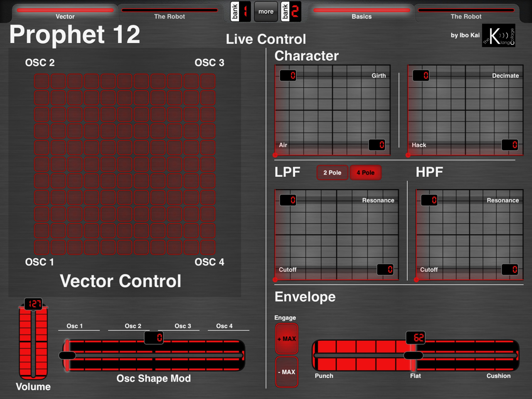Viewport: 532px width, 399px height.
Task: Click the Hack value display
Action: pos(510,145)
